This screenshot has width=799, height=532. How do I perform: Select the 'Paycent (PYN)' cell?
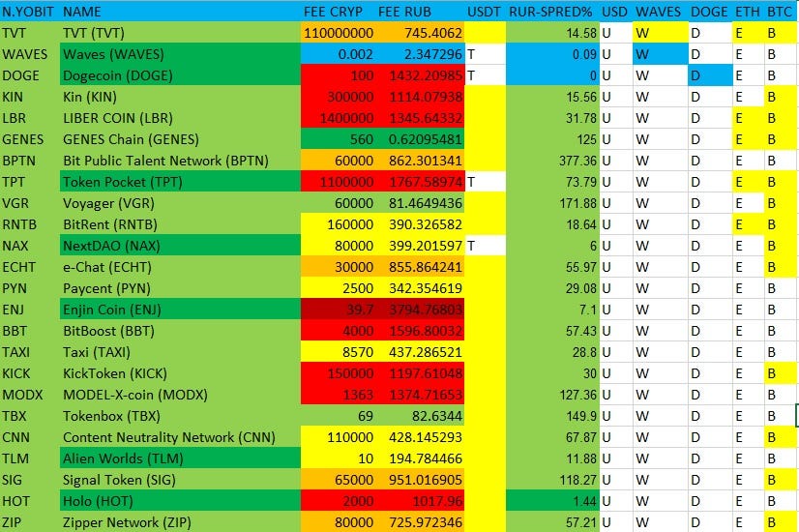(x=180, y=288)
